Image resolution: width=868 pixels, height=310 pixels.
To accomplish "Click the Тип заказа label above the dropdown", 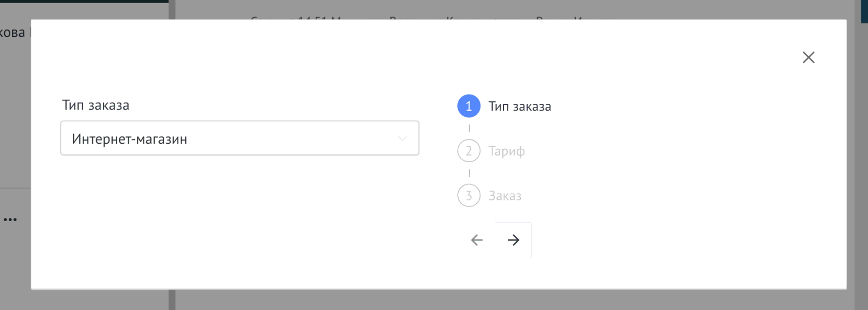I will 96,105.
